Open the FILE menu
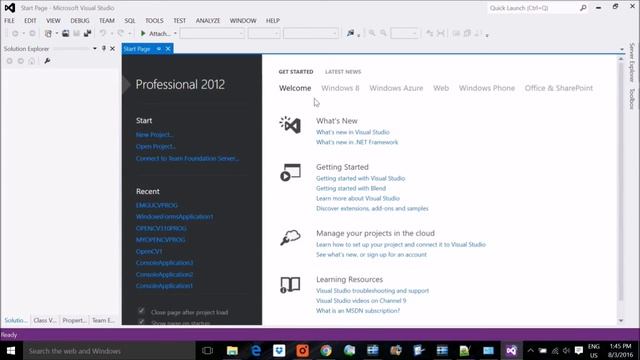Screen dimensions: 640x360 point(9,20)
